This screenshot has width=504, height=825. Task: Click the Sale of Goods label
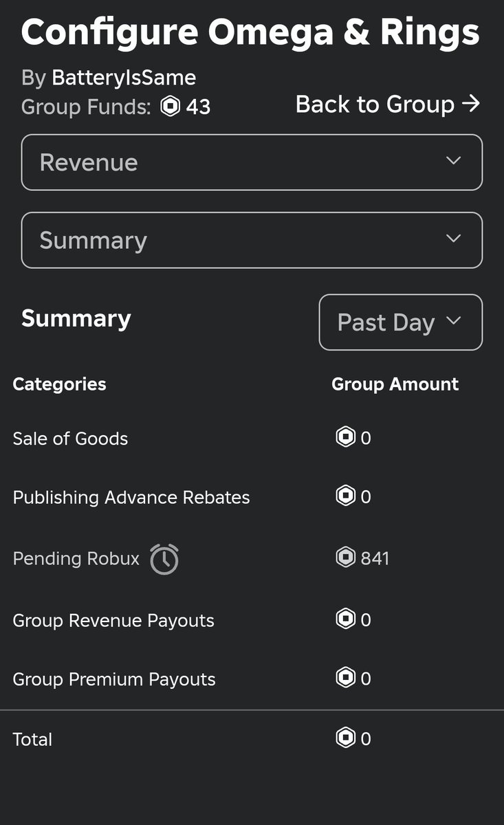pos(70,439)
